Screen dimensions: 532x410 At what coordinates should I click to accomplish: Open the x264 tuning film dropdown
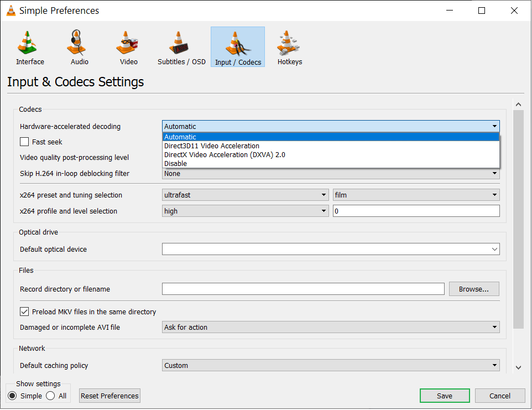(x=416, y=195)
